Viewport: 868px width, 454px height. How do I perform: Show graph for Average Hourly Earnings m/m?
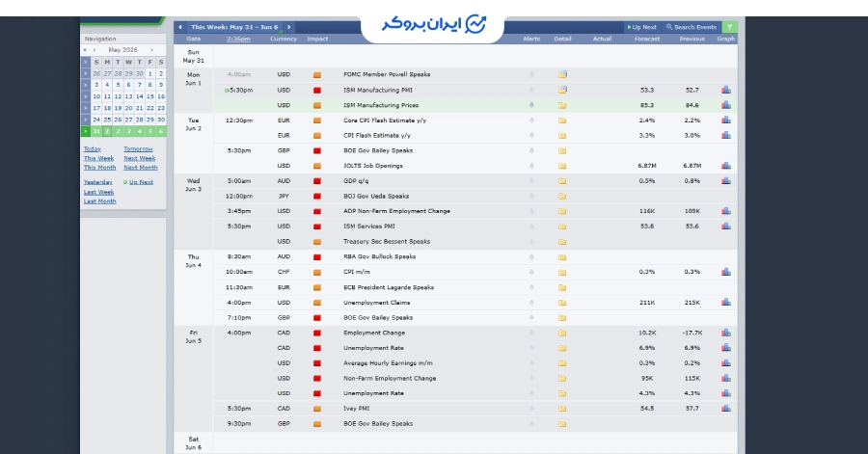(x=725, y=362)
